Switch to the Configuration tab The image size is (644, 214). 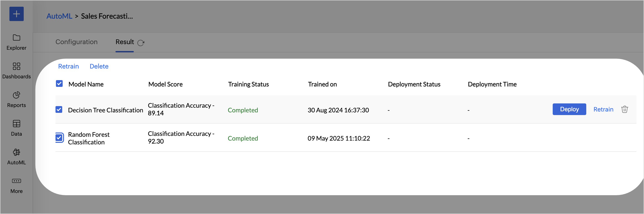click(x=77, y=42)
